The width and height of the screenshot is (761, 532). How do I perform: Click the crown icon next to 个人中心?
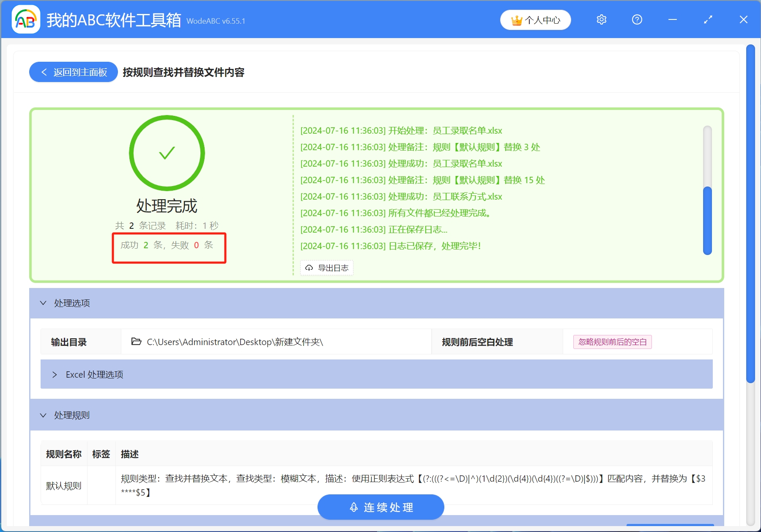coord(516,19)
